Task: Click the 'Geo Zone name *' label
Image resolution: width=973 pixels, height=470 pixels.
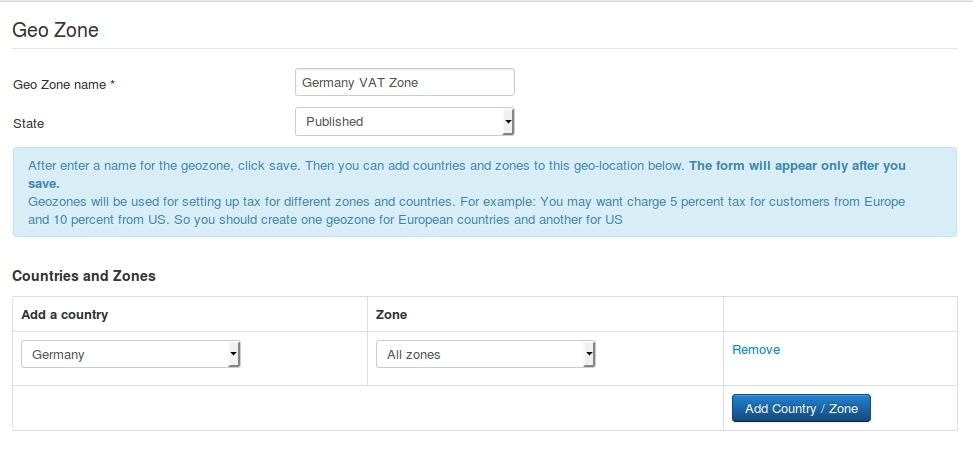Action: (64, 84)
